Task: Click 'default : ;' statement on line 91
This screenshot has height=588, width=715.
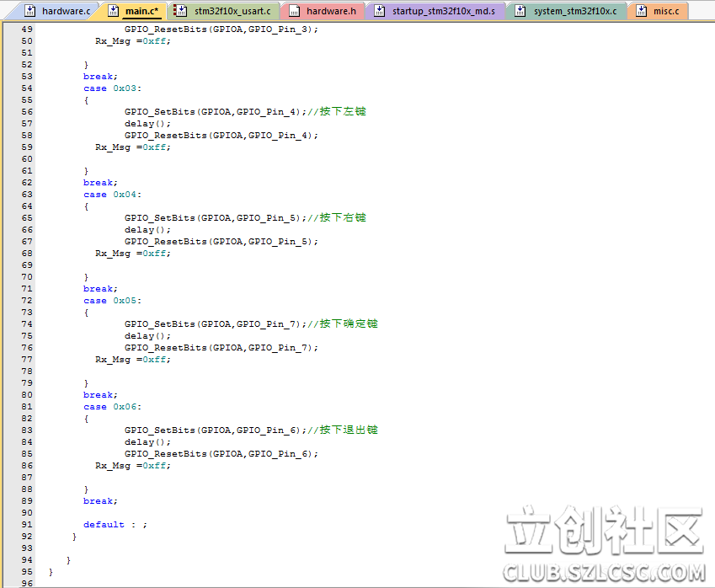Action: (x=115, y=525)
